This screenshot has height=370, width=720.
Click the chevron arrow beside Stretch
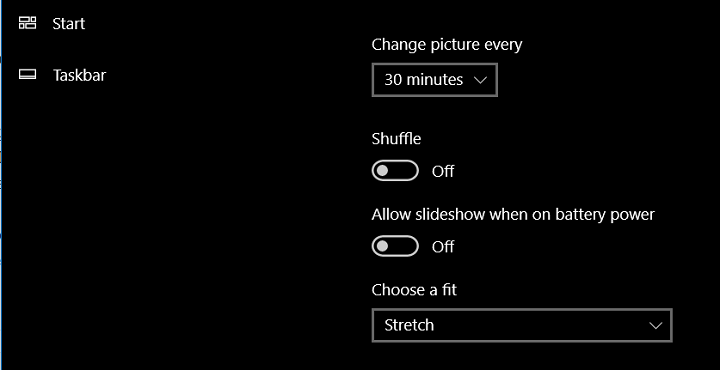(656, 325)
